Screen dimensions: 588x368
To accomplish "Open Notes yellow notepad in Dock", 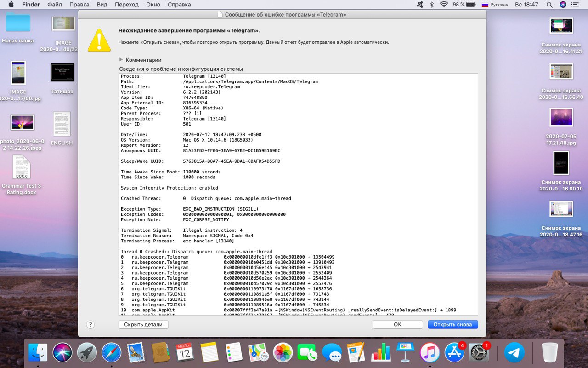I will (209, 353).
